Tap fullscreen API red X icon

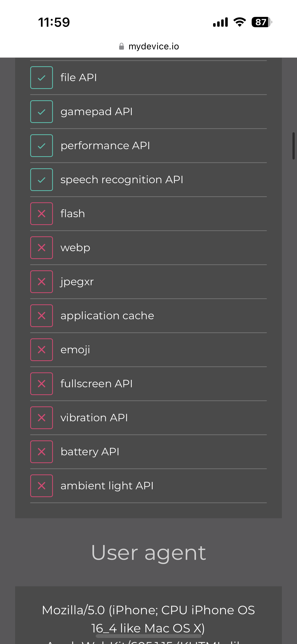42,384
